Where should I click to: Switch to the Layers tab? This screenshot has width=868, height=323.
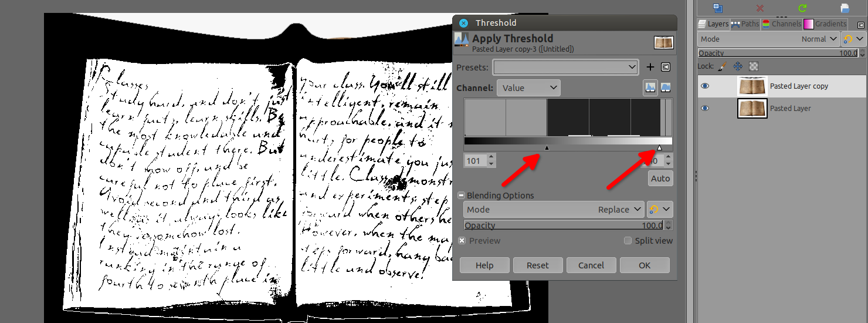(713, 24)
